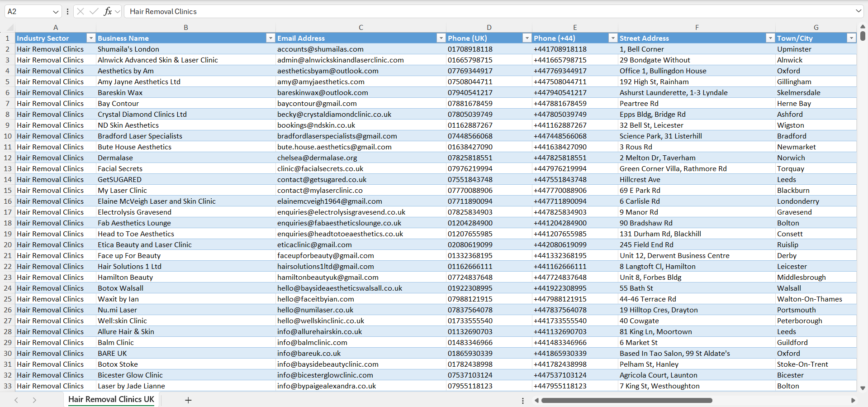The width and height of the screenshot is (868, 407).
Task: Select town cell Walton-On-Thames
Action: [x=816, y=299]
